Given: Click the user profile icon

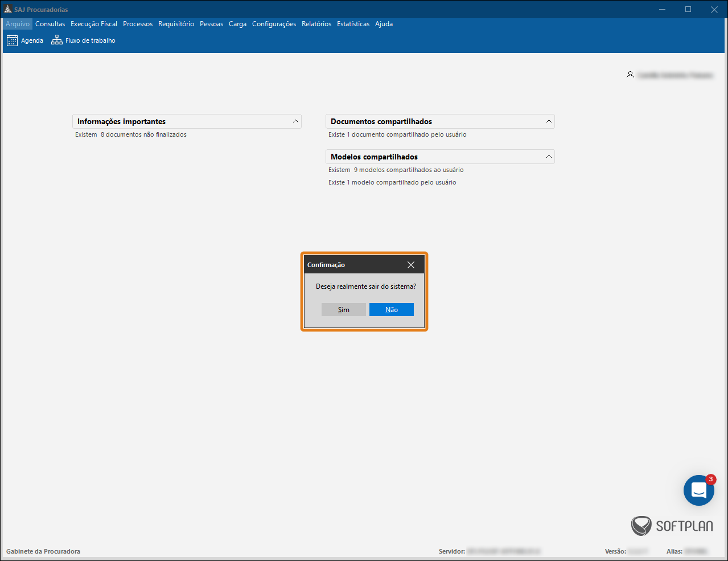Looking at the screenshot, I should point(630,75).
